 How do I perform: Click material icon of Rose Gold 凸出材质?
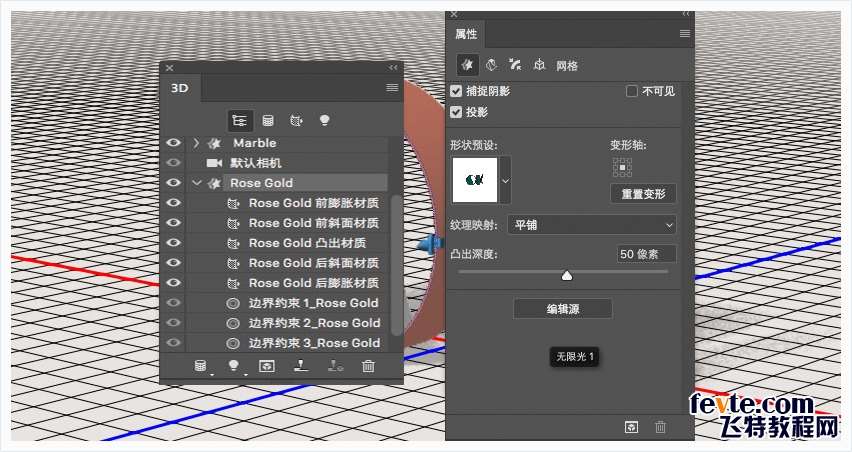coord(233,243)
